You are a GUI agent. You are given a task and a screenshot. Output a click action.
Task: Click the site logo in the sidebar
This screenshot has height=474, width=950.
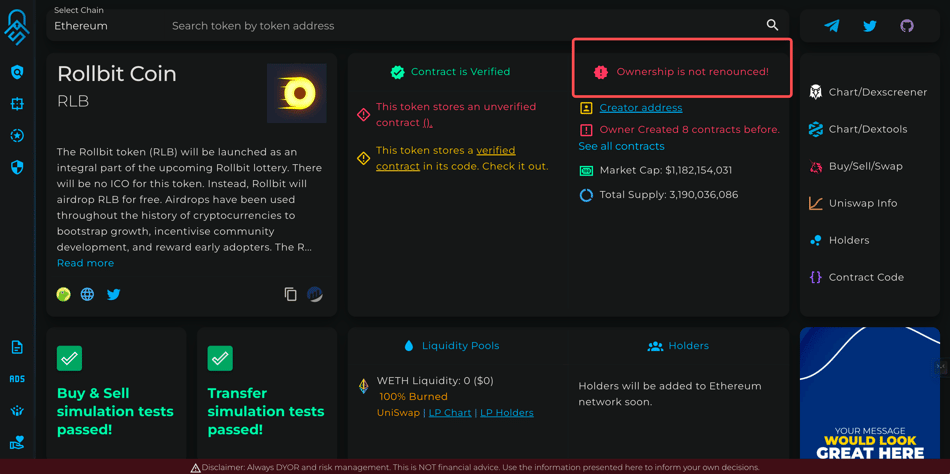point(18,26)
